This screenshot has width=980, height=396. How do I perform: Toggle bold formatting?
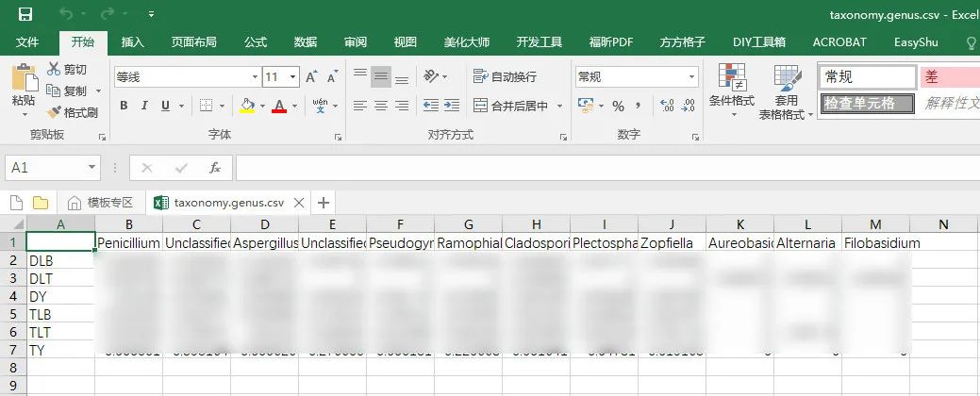[x=124, y=106]
